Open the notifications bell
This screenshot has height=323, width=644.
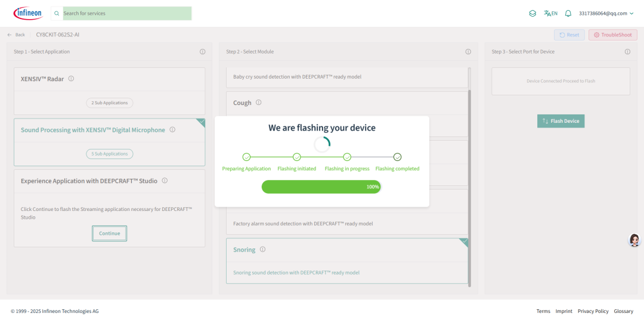point(568,14)
